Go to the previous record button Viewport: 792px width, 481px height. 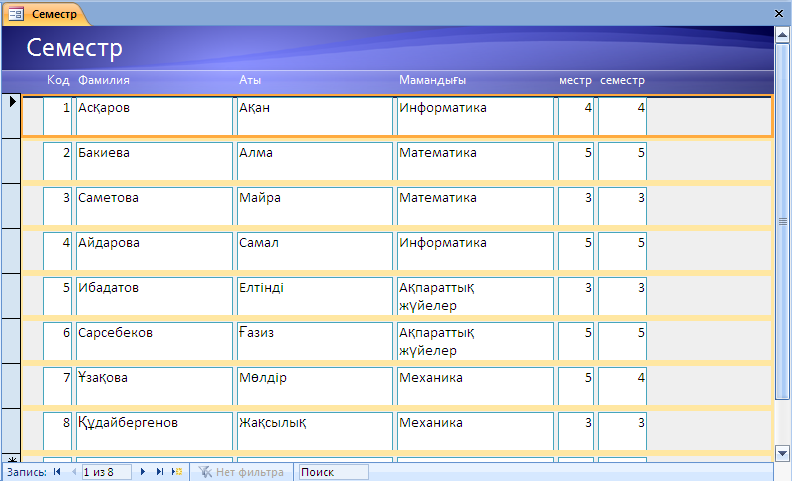tap(74, 472)
